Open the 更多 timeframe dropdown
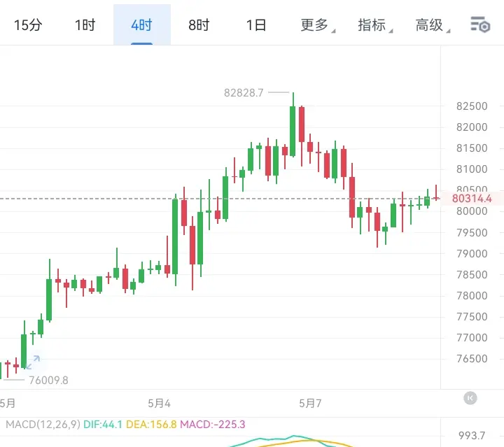This screenshot has height=447, width=504. click(317, 25)
